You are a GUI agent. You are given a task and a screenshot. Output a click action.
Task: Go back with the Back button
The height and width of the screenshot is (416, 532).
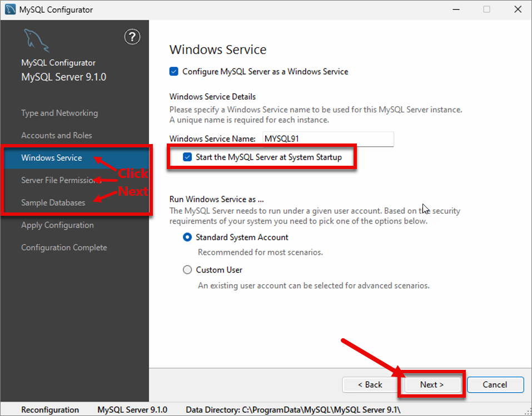[x=370, y=384]
